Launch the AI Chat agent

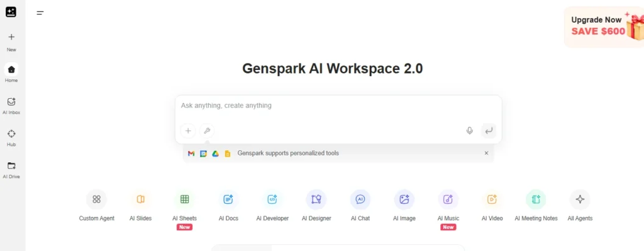360,199
